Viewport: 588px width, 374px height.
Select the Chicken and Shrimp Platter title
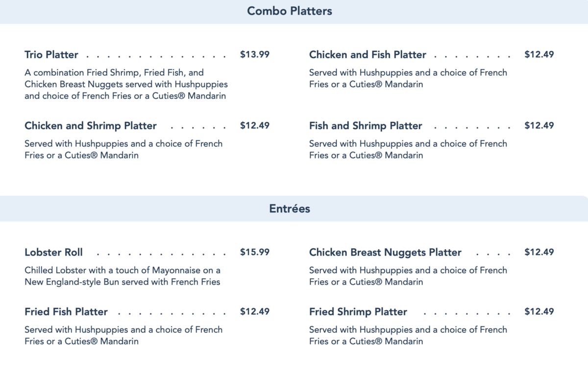(x=91, y=126)
